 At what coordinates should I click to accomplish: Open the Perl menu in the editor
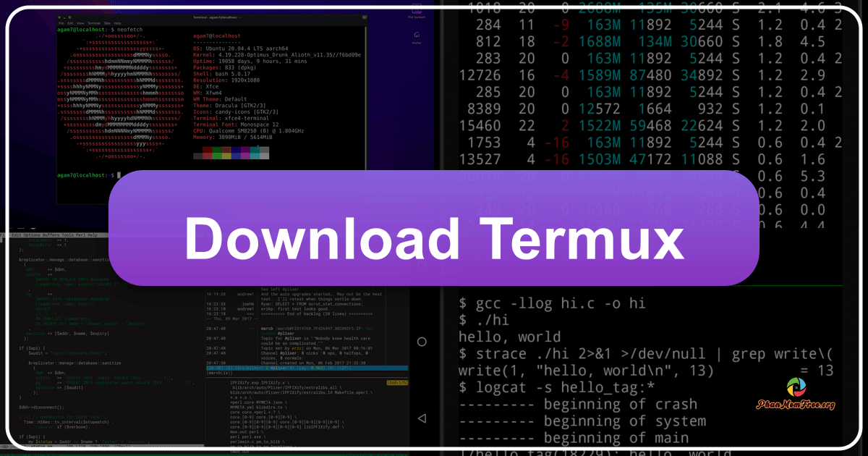(79, 235)
